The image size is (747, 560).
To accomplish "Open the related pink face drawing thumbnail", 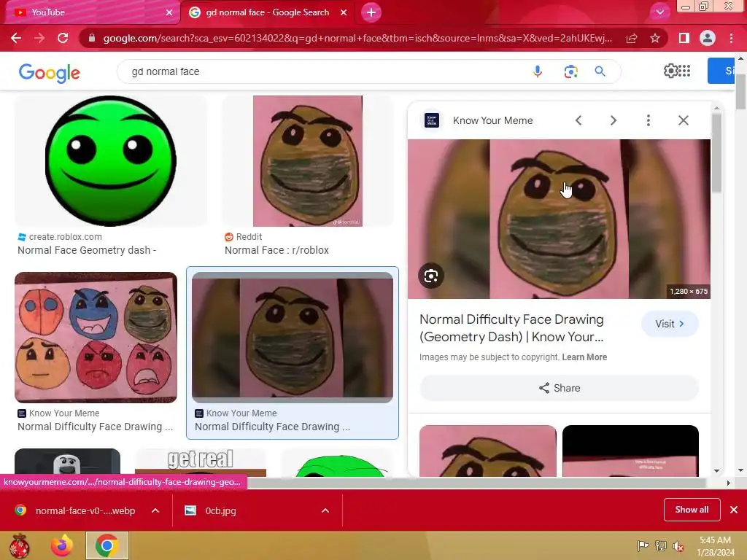I will coord(488,451).
